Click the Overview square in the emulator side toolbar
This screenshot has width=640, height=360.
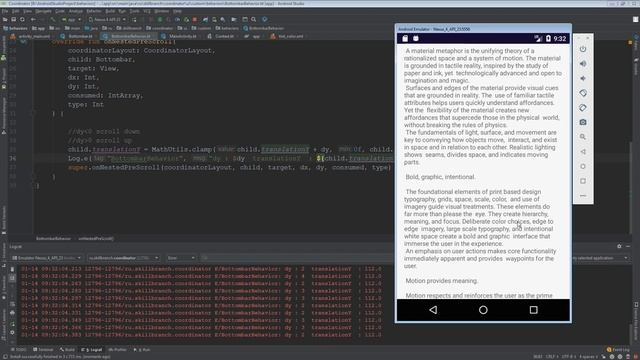[x=583, y=181]
